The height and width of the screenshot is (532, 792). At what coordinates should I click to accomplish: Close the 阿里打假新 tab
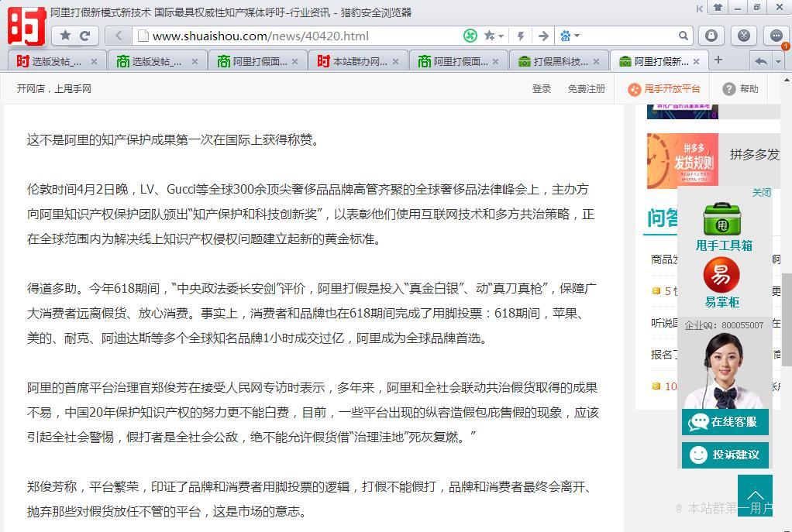pyautogui.click(x=697, y=62)
